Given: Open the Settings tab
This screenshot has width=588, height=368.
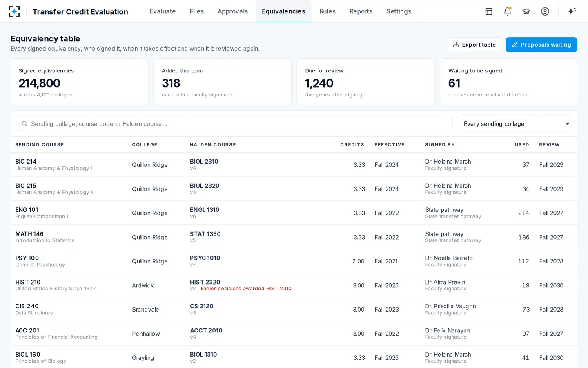Looking at the screenshot, I should click(399, 11).
